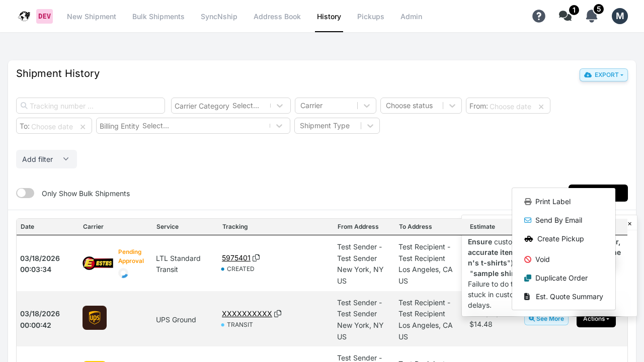Click the copy icon beside XXXXXXXXXX tracking

point(278,313)
